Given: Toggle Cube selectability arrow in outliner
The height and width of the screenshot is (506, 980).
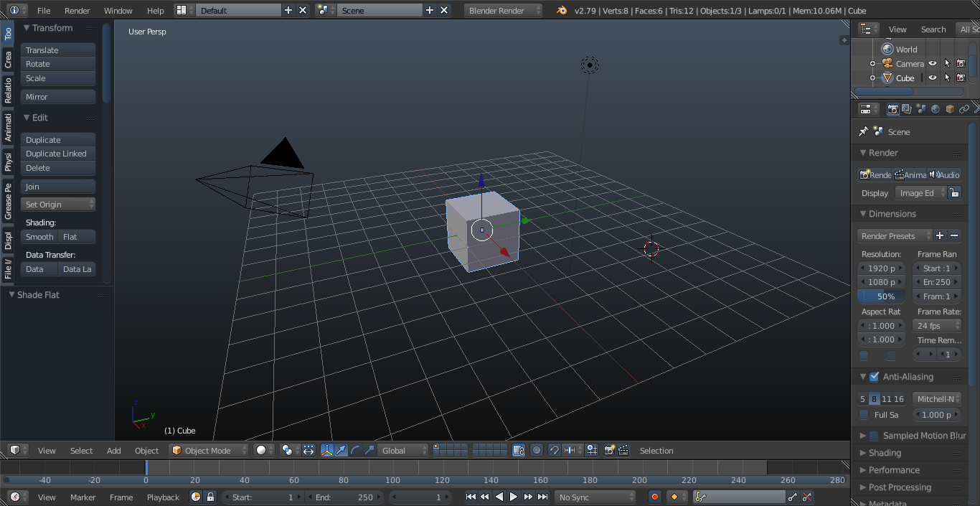Looking at the screenshot, I should (947, 78).
